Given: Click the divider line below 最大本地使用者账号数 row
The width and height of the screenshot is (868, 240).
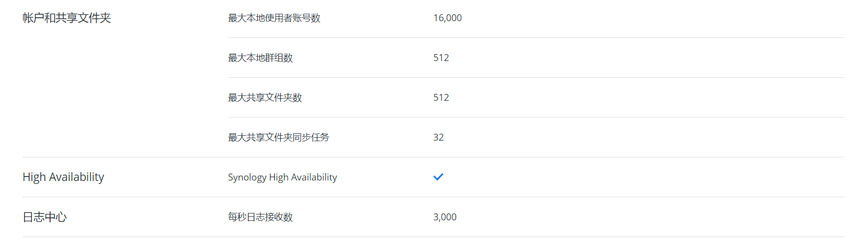Looking at the screenshot, I should (x=535, y=38).
